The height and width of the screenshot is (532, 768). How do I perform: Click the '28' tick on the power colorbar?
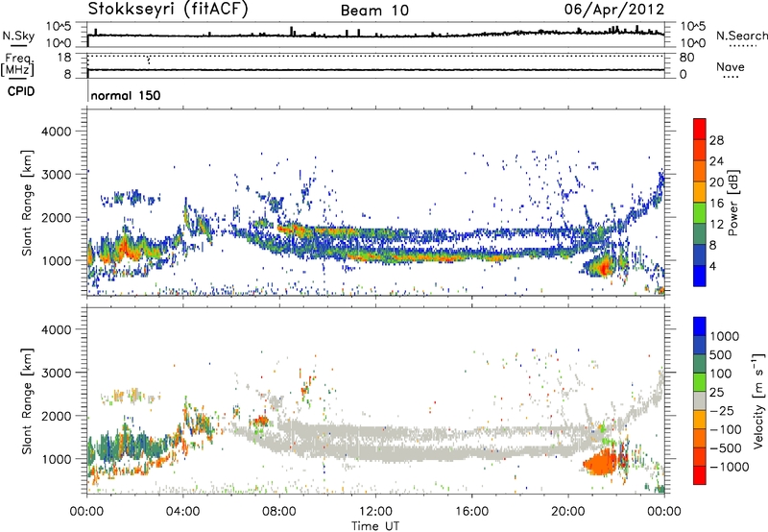tap(716, 140)
